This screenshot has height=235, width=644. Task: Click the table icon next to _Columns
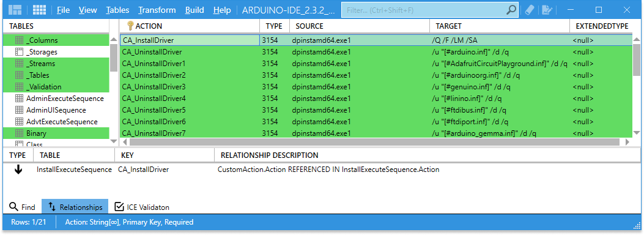[19, 40]
